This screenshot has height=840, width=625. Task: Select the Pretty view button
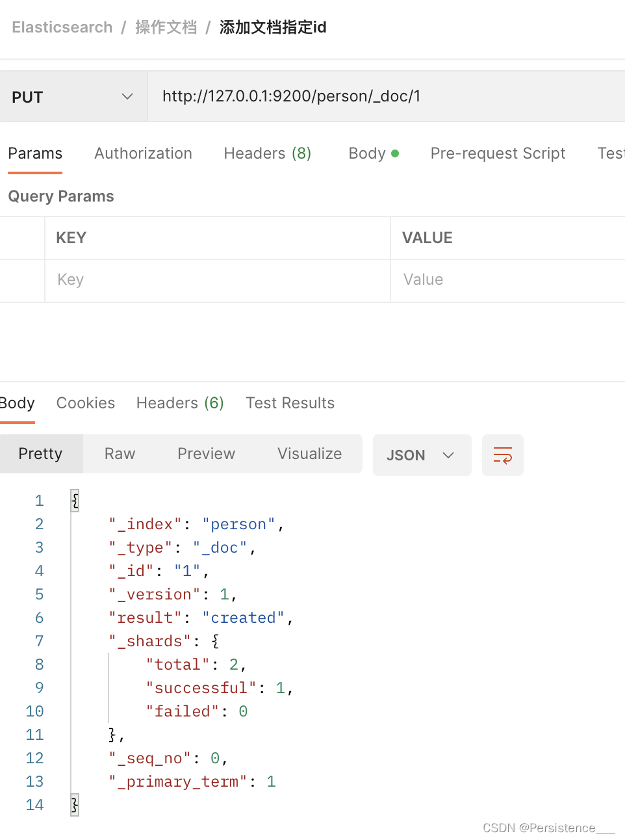tap(41, 454)
